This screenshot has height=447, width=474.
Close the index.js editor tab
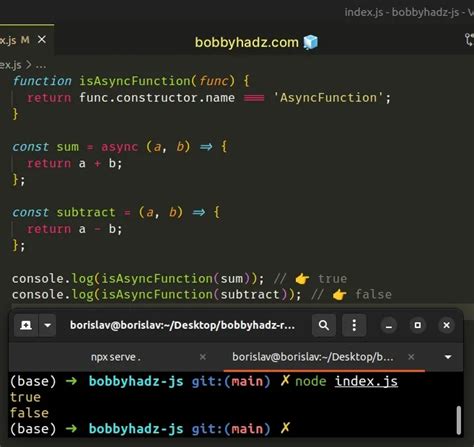click(42, 40)
